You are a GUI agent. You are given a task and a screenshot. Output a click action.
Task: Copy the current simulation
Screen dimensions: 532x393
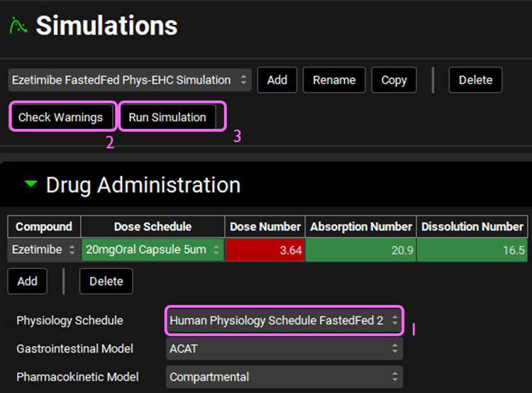(x=394, y=80)
